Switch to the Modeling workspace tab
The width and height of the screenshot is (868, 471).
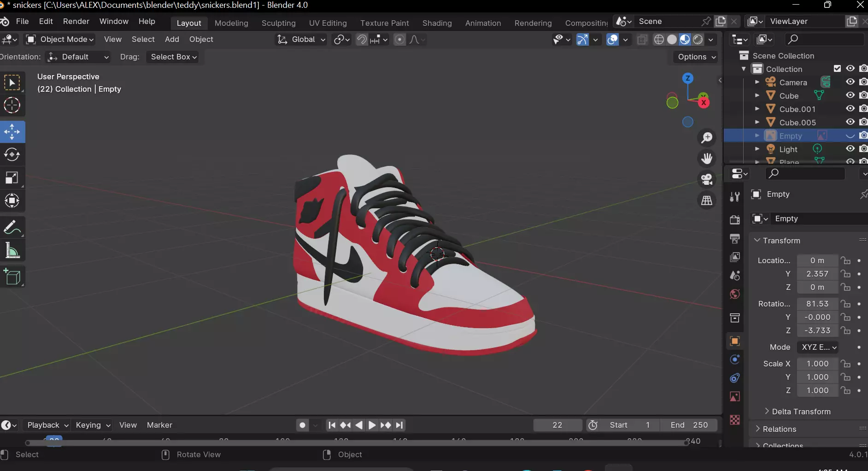231,23
